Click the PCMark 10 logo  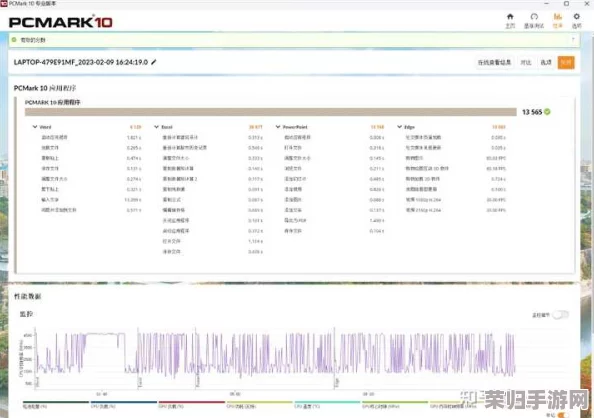61,22
